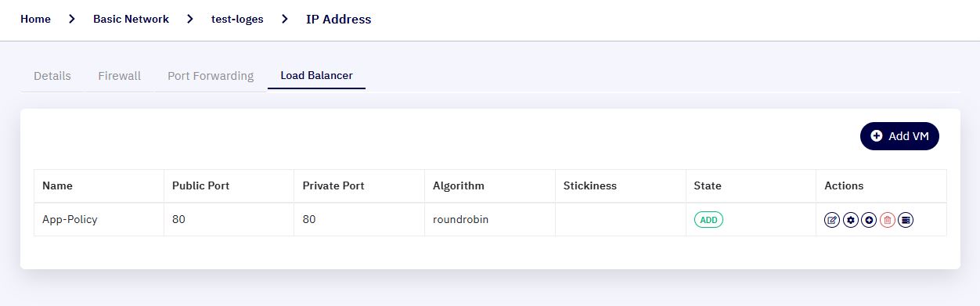980x306 pixels.
Task: Click the plus icon inside Add VM button
Action: 877,136
